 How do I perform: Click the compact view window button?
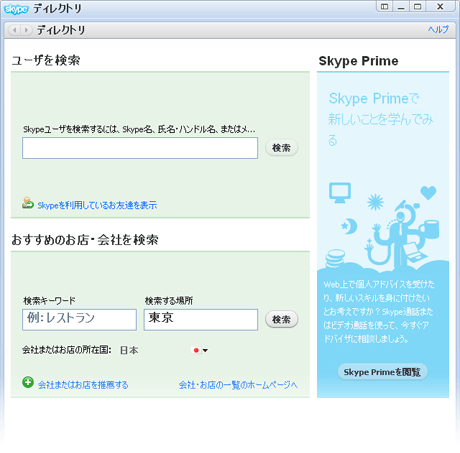[x=384, y=7]
